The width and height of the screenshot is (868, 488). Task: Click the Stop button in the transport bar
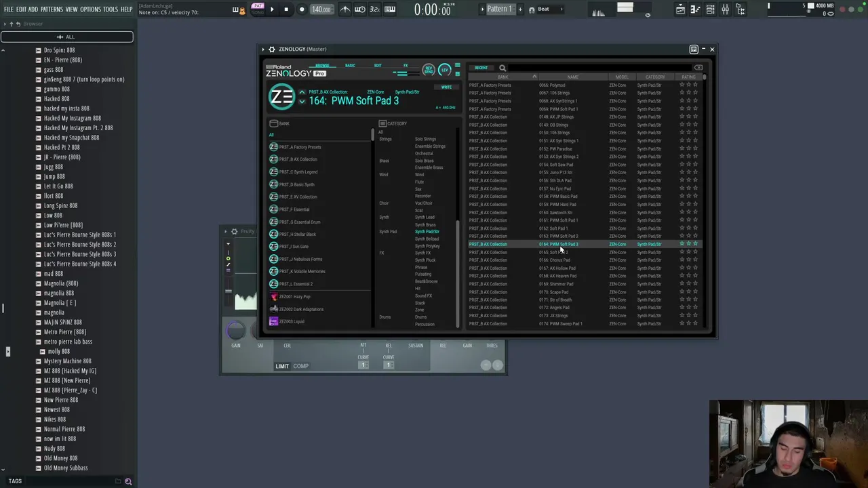[286, 9]
